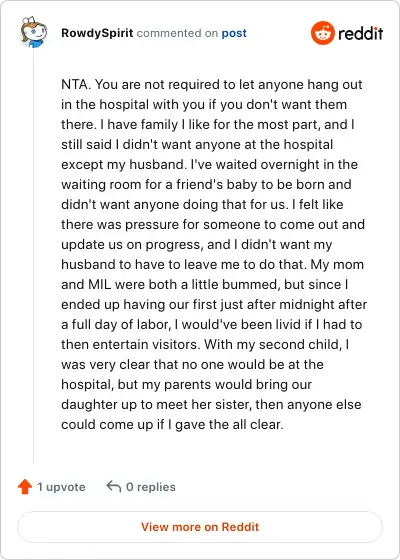Click the line starting "daughter up to meet"
The width and height of the screenshot is (400, 560).
point(211,405)
